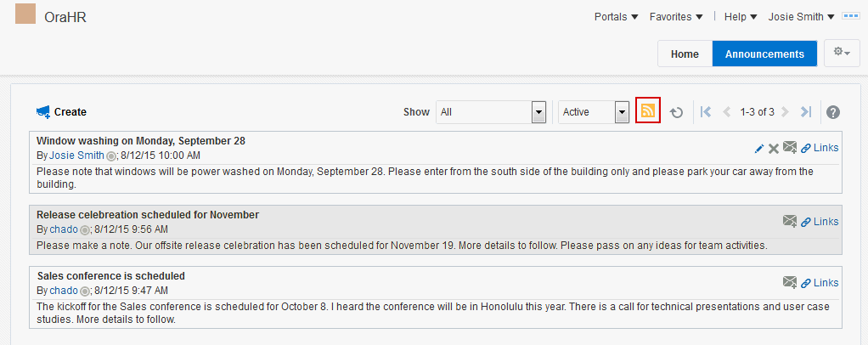This screenshot has width=868, height=345.
Task: Send mail for Sales conference announcement
Action: pos(790,283)
